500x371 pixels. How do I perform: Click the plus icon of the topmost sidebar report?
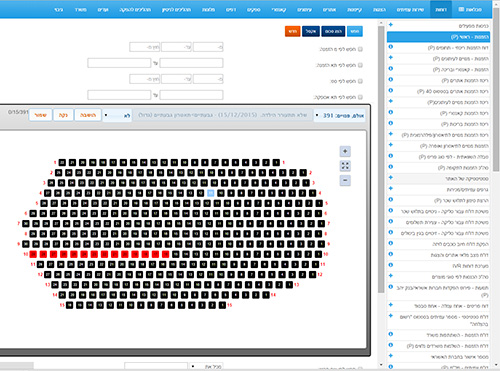pyautogui.click(x=391, y=25)
